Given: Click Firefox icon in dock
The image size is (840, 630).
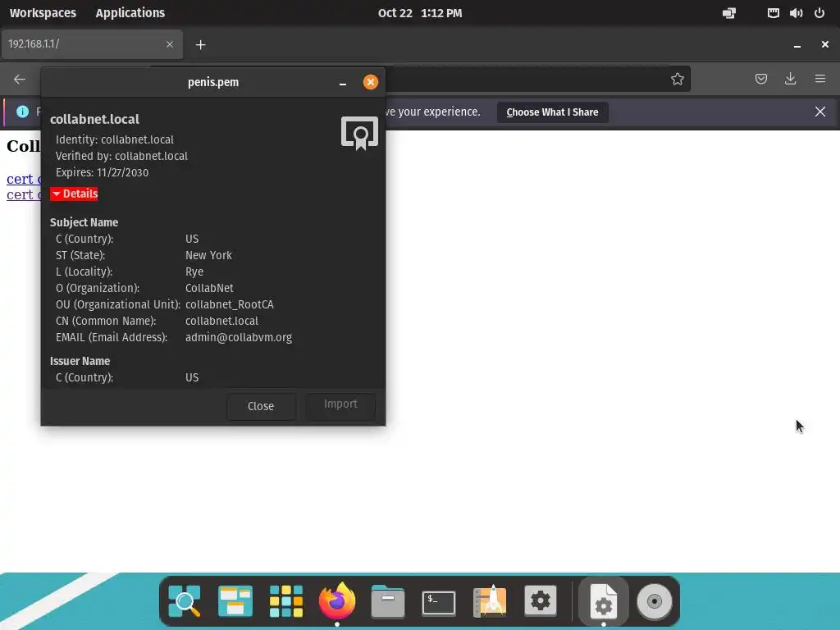Looking at the screenshot, I should (337, 601).
